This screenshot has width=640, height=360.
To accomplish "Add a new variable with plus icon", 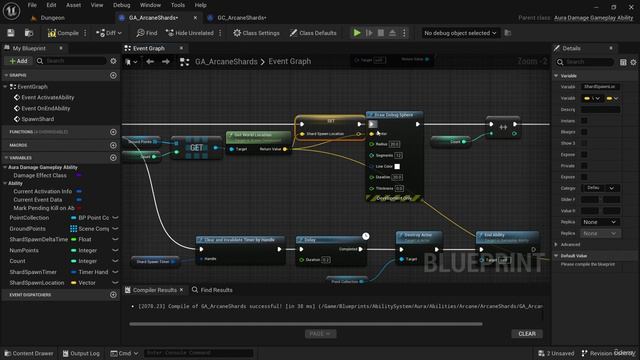I will [x=113, y=158].
